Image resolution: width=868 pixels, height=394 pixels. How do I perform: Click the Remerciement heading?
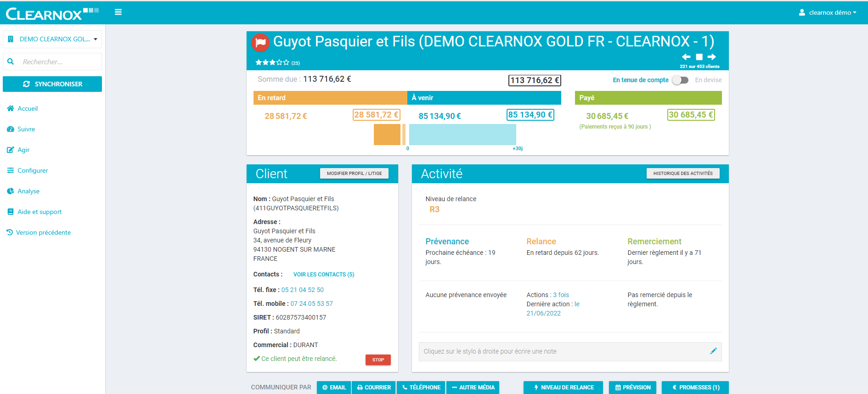pyautogui.click(x=654, y=242)
